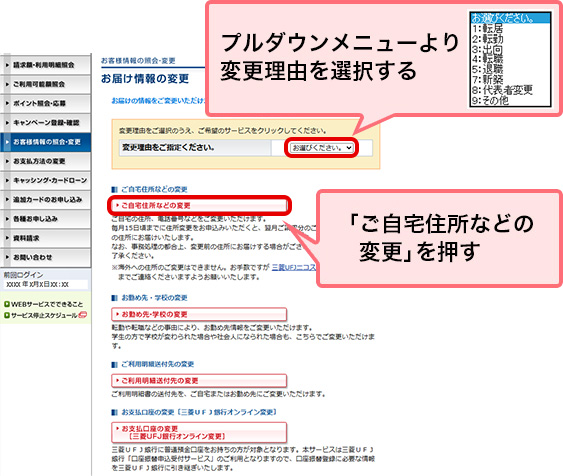Go to キャンペーン登録・確認 in sidebar
Image resolution: width=563 pixels, height=476 pixels.
point(45,123)
